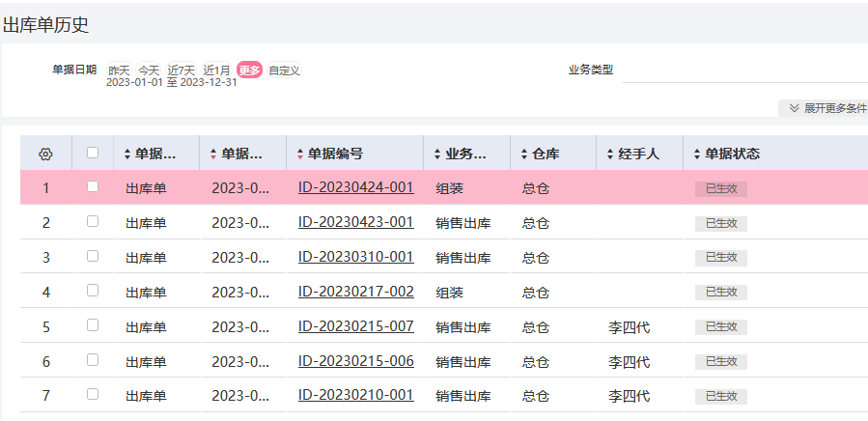Click sort arrows beside 单据状态 header
The width and height of the screenshot is (868, 421).
pyautogui.click(x=696, y=154)
